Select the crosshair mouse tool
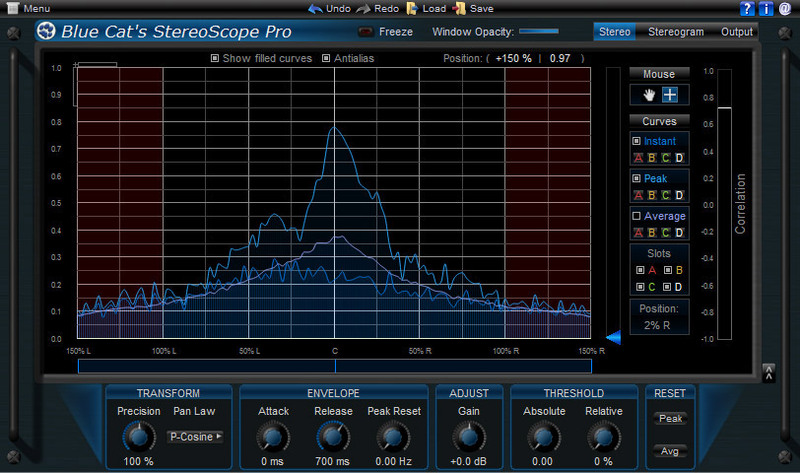The image size is (800, 473). point(670,95)
